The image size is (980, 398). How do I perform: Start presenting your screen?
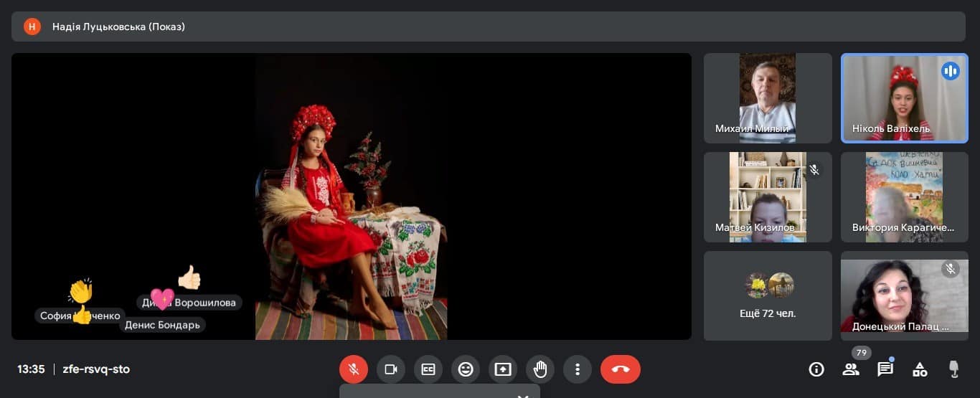pyautogui.click(x=503, y=369)
